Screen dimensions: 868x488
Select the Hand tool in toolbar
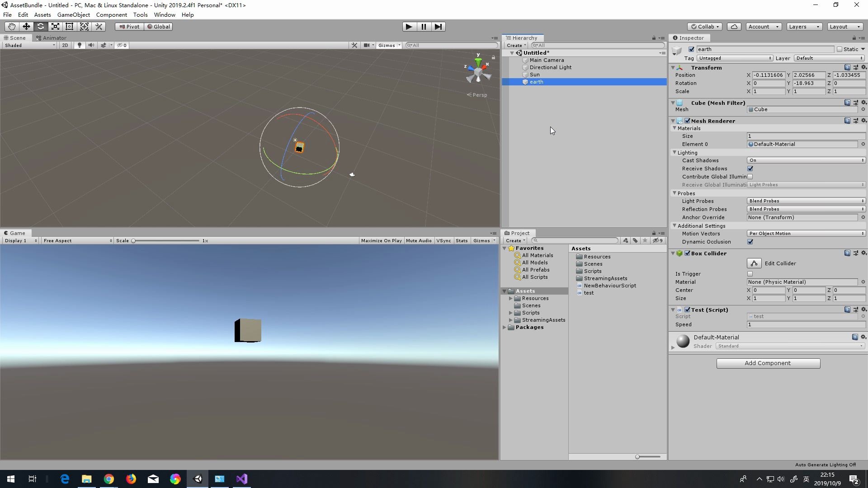12,27
